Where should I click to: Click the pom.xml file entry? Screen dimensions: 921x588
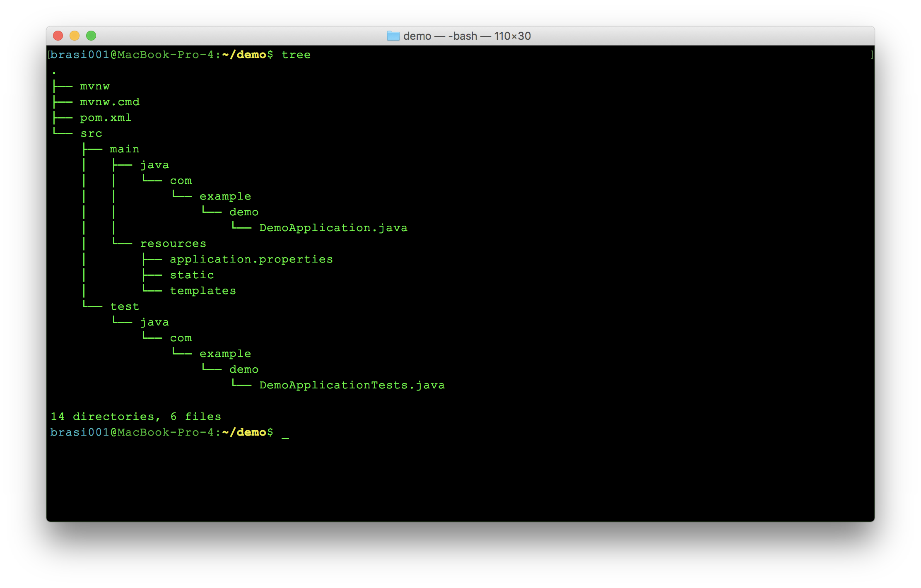106,118
